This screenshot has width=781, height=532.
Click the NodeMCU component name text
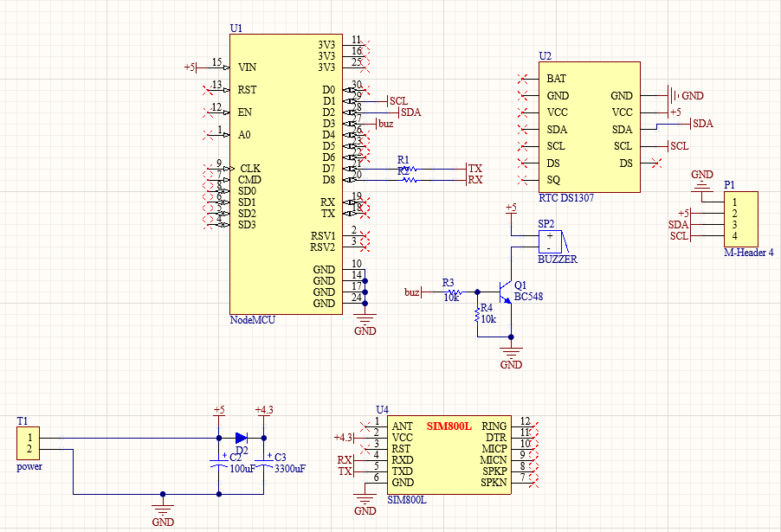coord(253,320)
